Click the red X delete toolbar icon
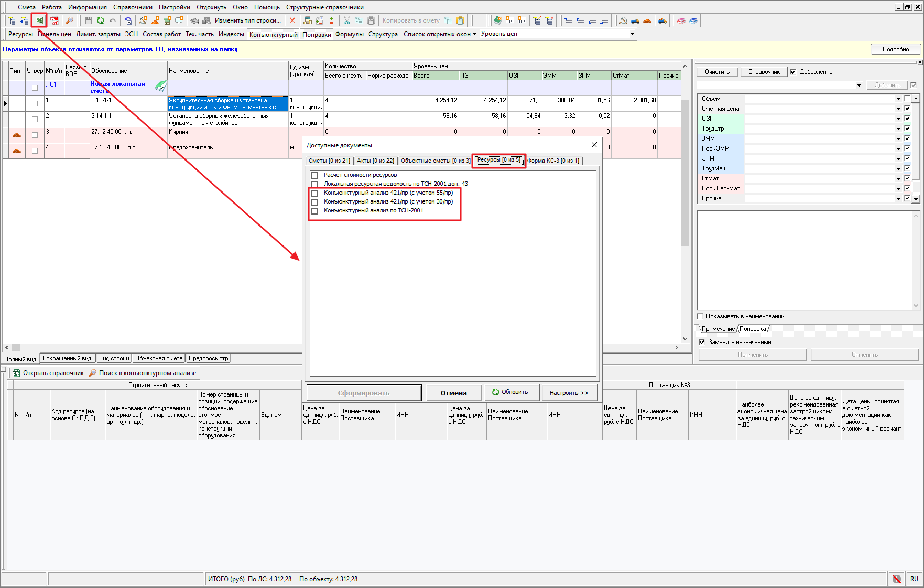Image resolution: width=924 pixels, height=588 pixels. [x=292, y=20]
